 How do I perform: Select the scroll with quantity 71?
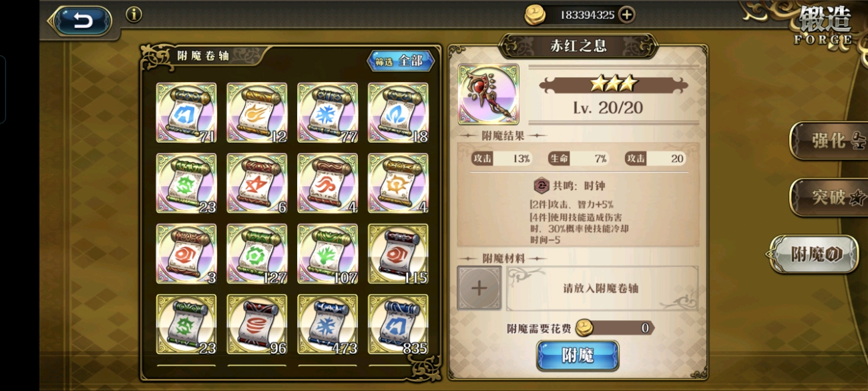coord(186,112)
